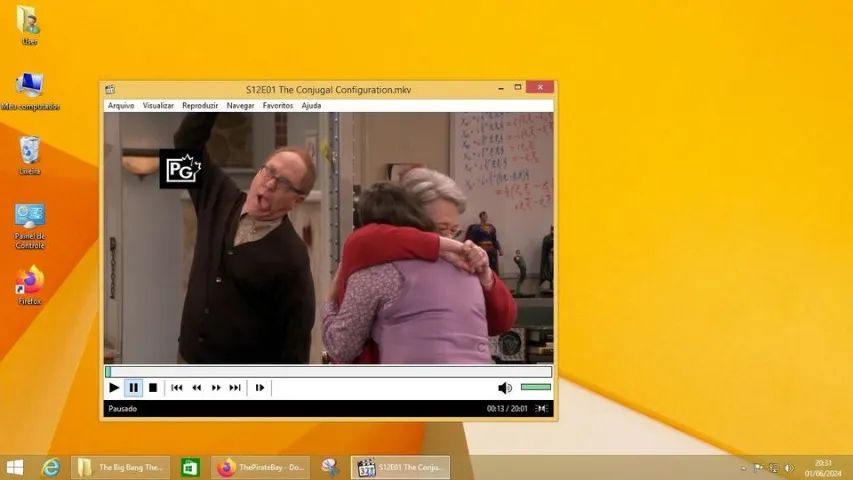Select the Meu computador desktop icon
Screen dimensions: 853x480
[x=30, y=91]
